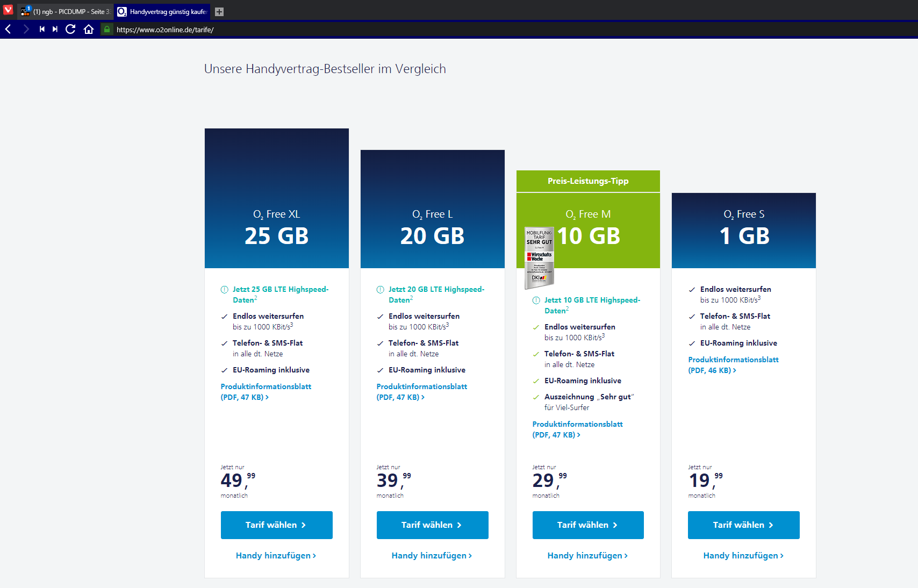The width and height of the screenshot is (918, 588).
Task: Go forward with the forward arrow
Action: pos(26,29)
